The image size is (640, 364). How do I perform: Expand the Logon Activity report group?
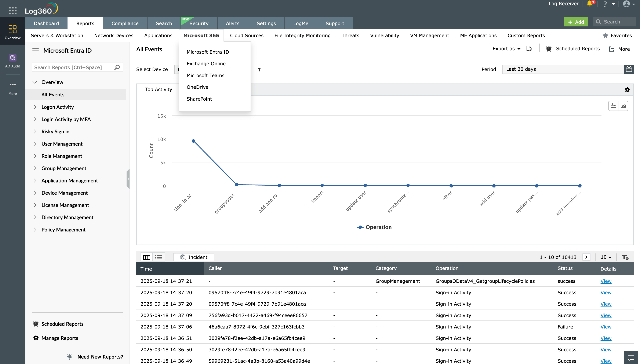pos(57,107)
